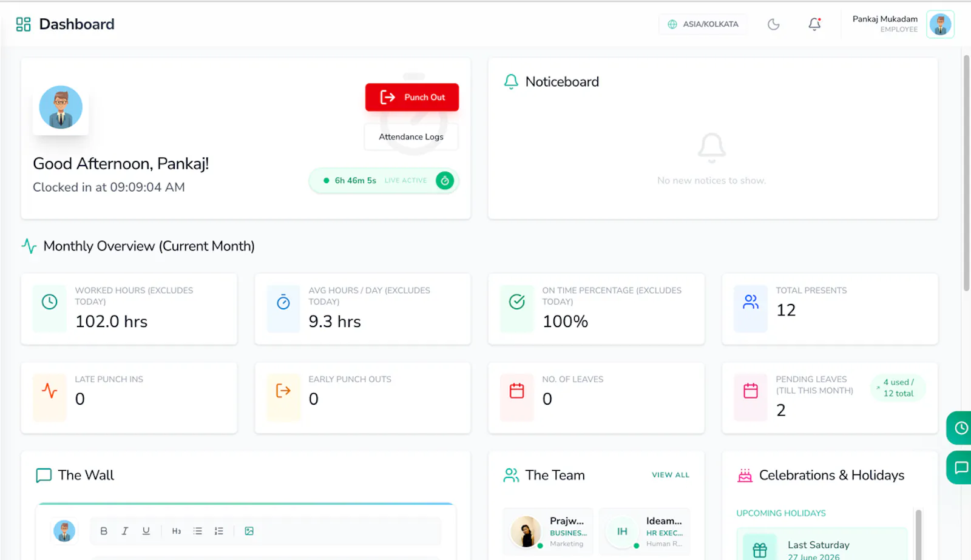
Task: Open Prajw... team member card
Action: (549, 531)
